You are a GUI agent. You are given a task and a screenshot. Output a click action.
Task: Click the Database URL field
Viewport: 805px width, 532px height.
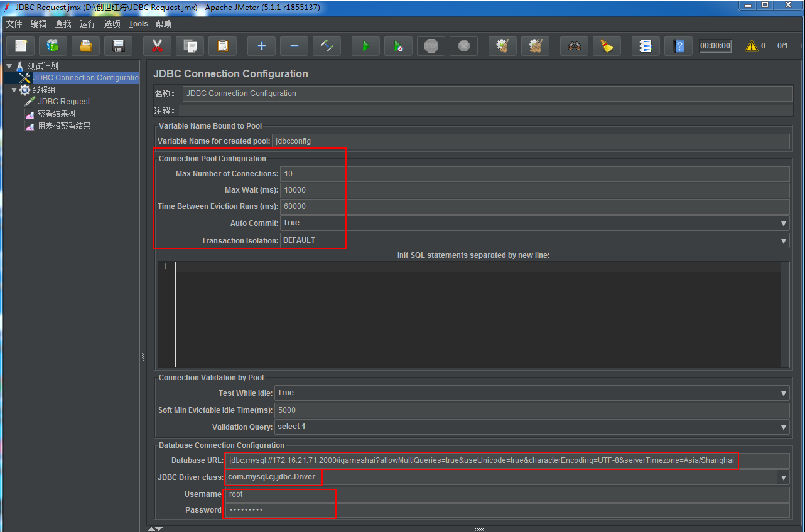[507, 460]
